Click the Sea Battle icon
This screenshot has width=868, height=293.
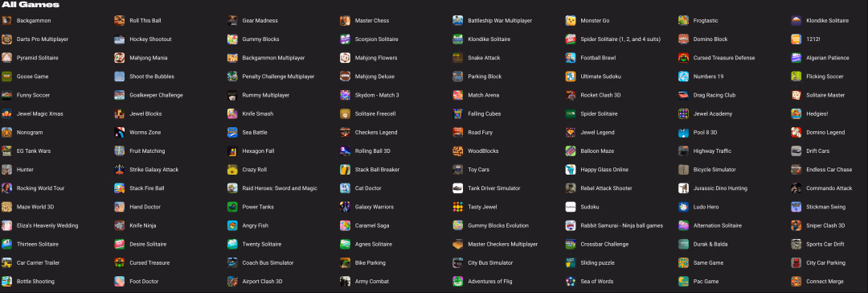point(232,133)
